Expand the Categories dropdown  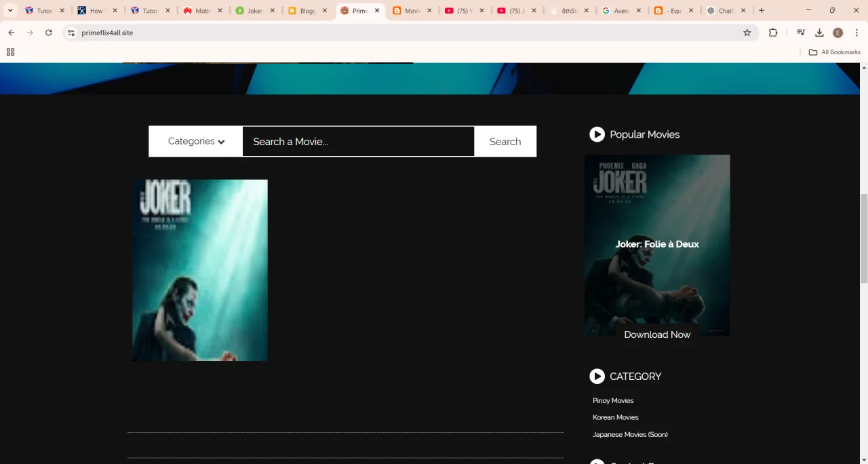tap(196, 141)
